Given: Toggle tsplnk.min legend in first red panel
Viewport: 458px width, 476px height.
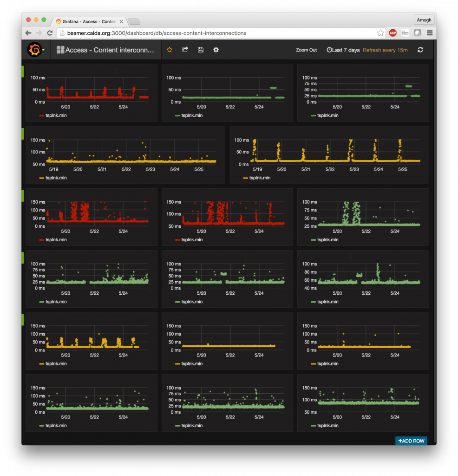Looking at the screenshot, I should (x=56, y=115).
